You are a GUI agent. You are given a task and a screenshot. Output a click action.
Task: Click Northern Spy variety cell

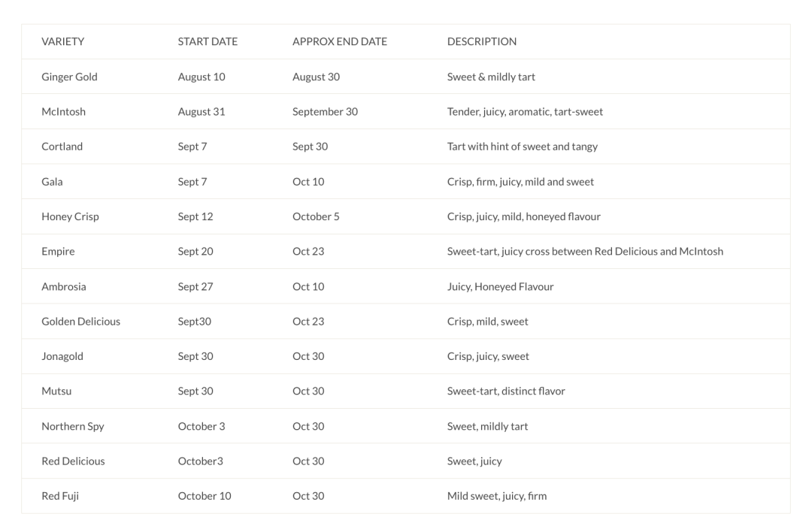click(x=73, y=426)
